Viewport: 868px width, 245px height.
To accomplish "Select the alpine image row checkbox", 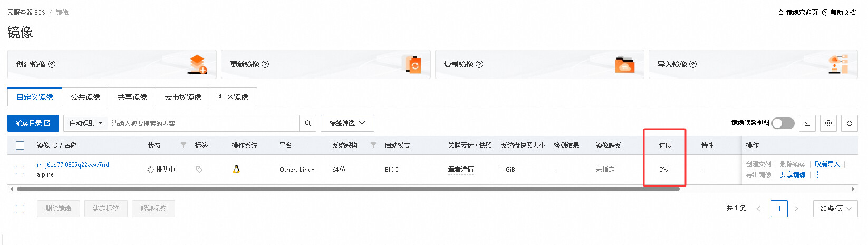I will [20, 170].
